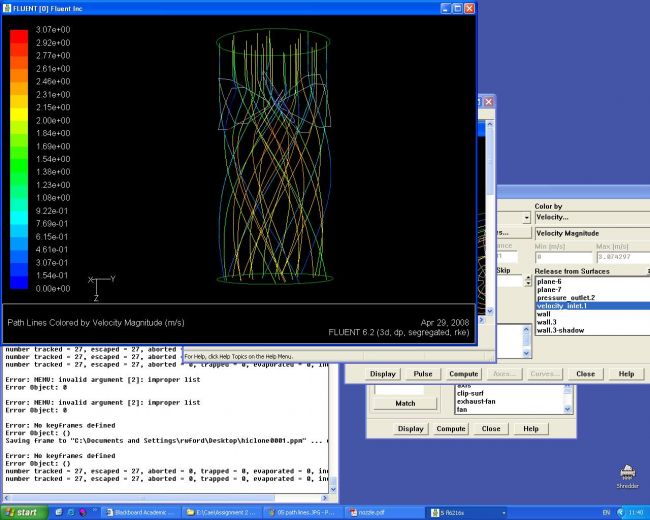Click the system tray clock
Screen dimensions: 650x520
pyautogui.click(x=636, y=513)
